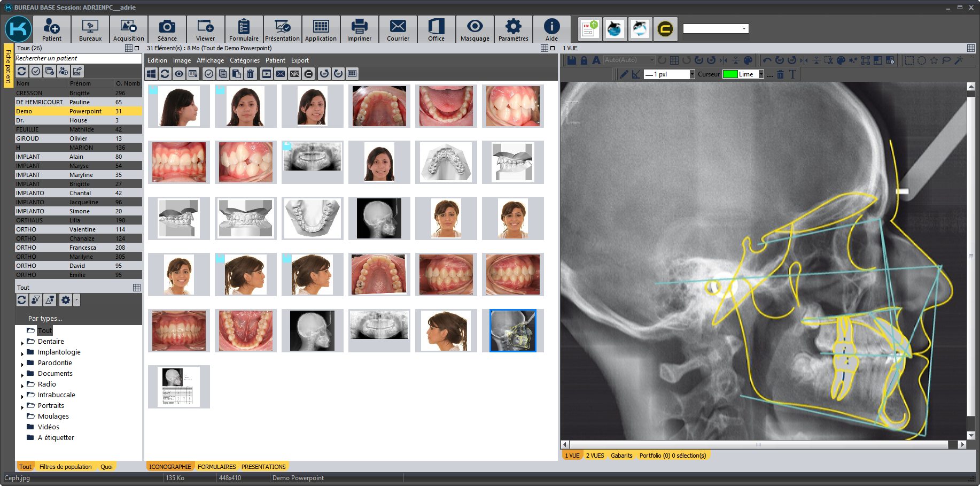Image resolution: width=980 pixels, height=486 pixels.
Task: Toggle the lock icon in viewer toolbar
Action: click(x=584, y=60)
